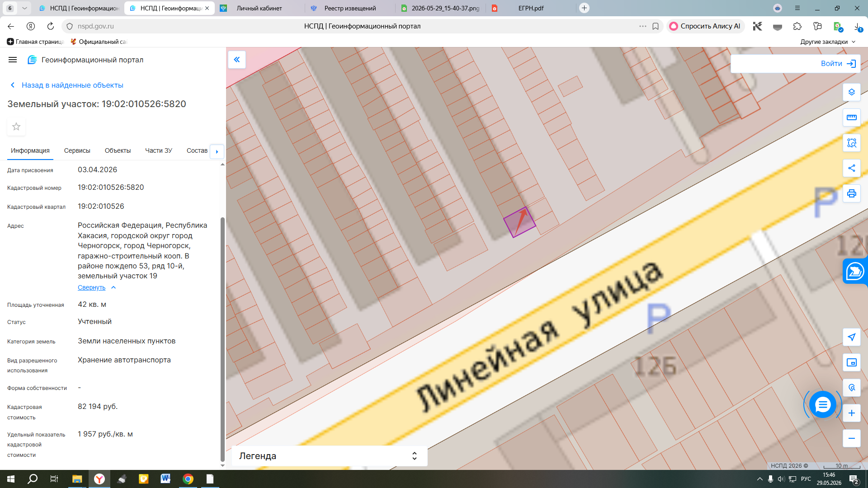Image resolution: width=868 pixels, height=488 pixels.
Task: Open the support chat assistant on the right edge
Action: point(855,272)
